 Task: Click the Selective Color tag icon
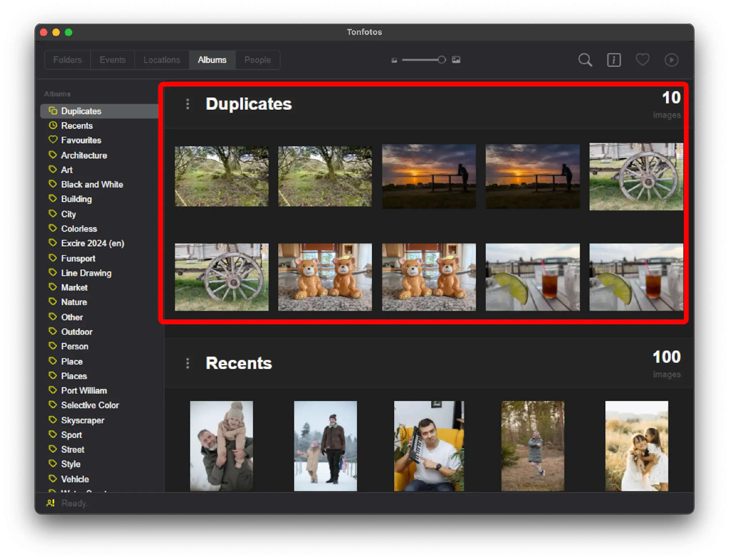point(53,405)
